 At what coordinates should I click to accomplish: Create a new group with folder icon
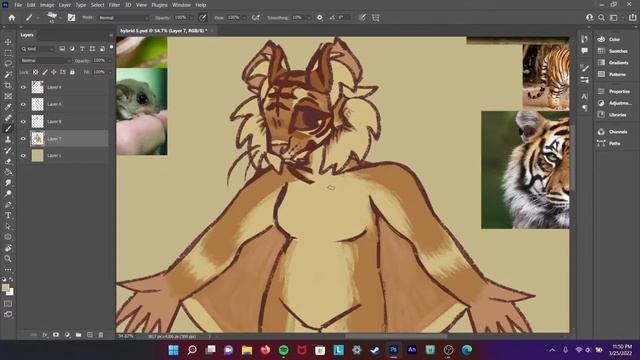(78, 335)
